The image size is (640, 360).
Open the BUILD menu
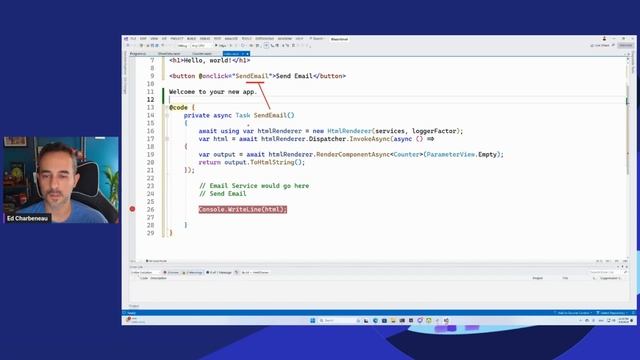pos(191,39)
